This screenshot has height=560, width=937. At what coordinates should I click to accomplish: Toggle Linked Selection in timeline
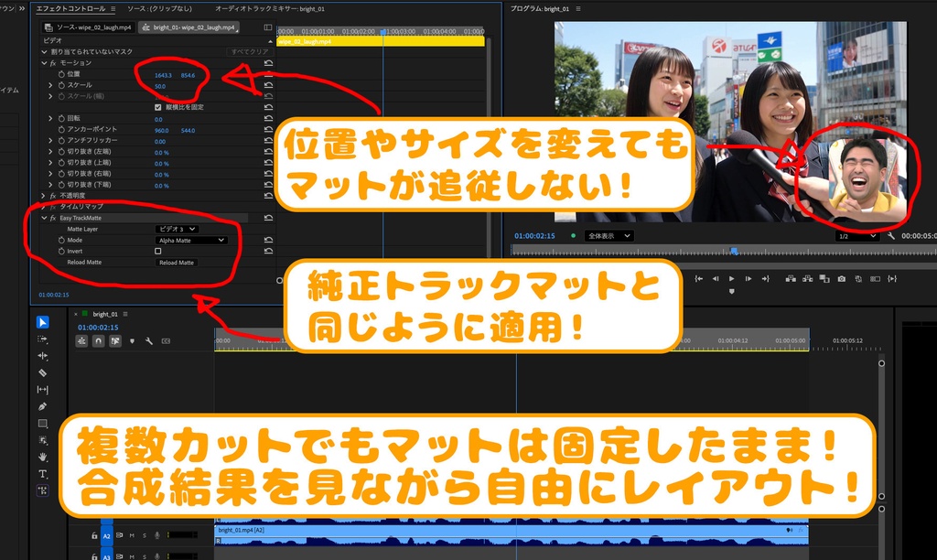(115, 340)
